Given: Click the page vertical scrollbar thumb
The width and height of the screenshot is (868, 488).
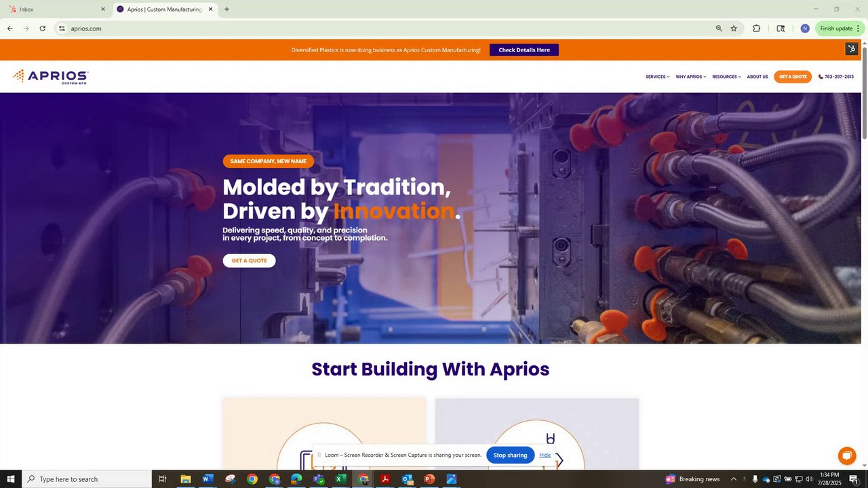Looking at the screenshot, I should click(864, 94).
